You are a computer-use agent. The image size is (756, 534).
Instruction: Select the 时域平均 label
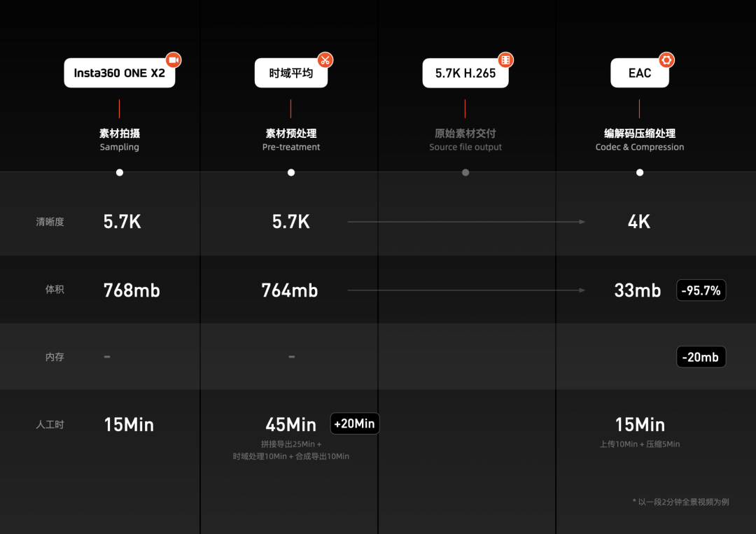(x=291, y=73)
